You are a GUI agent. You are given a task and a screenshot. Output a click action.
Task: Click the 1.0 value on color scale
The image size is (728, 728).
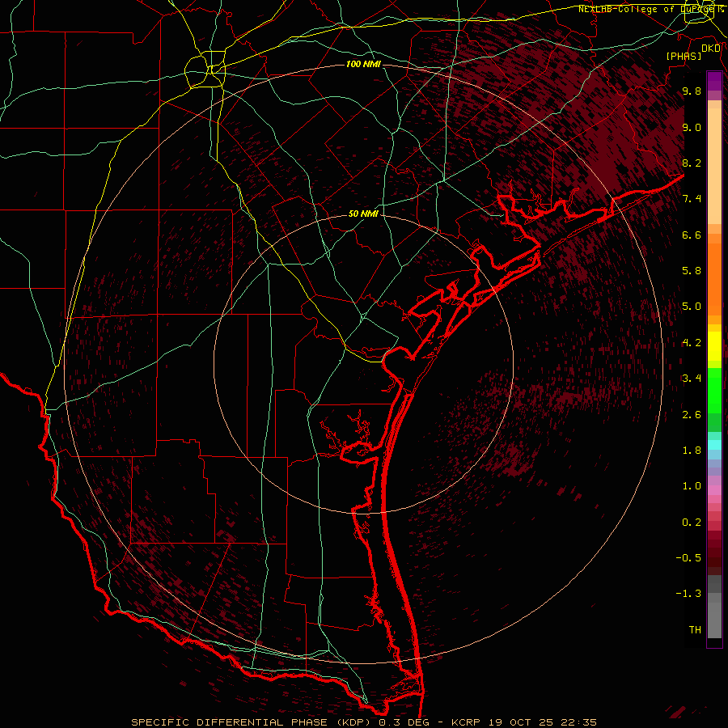(x=692, y=486)
